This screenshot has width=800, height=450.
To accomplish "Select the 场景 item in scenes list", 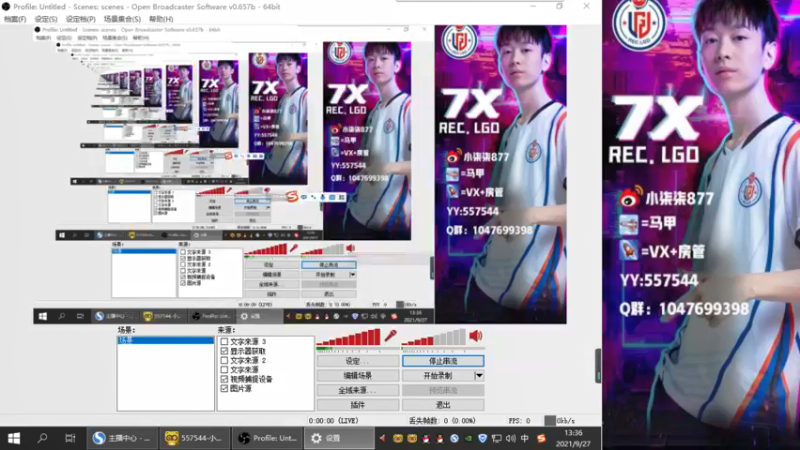I will coord(165,340).
